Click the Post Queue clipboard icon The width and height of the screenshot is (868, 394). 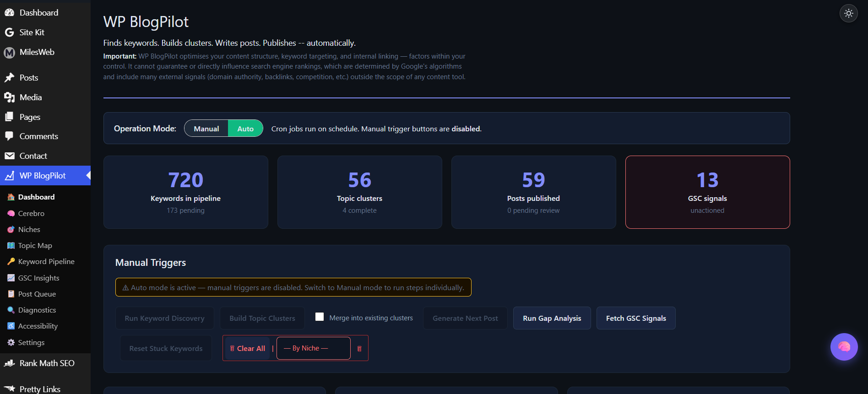coord(11,294)
